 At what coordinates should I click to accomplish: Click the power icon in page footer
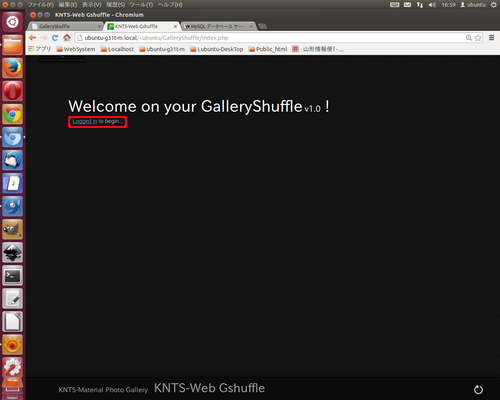point(478,389)
